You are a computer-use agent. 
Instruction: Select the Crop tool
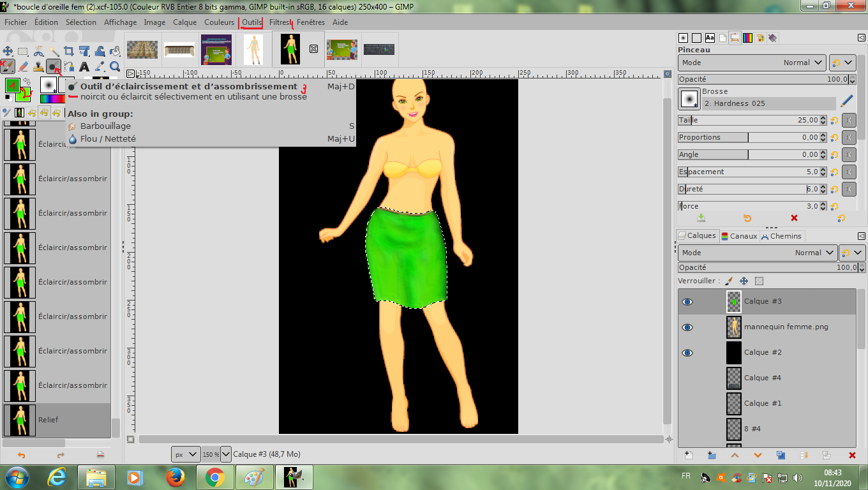pos(69,51)
